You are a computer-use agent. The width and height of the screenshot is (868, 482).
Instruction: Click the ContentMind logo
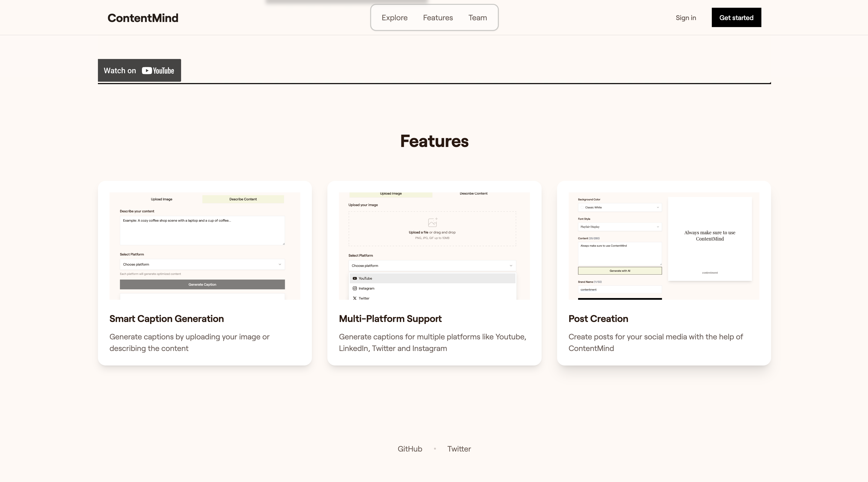pyautogui.click(x=143, y=18)
